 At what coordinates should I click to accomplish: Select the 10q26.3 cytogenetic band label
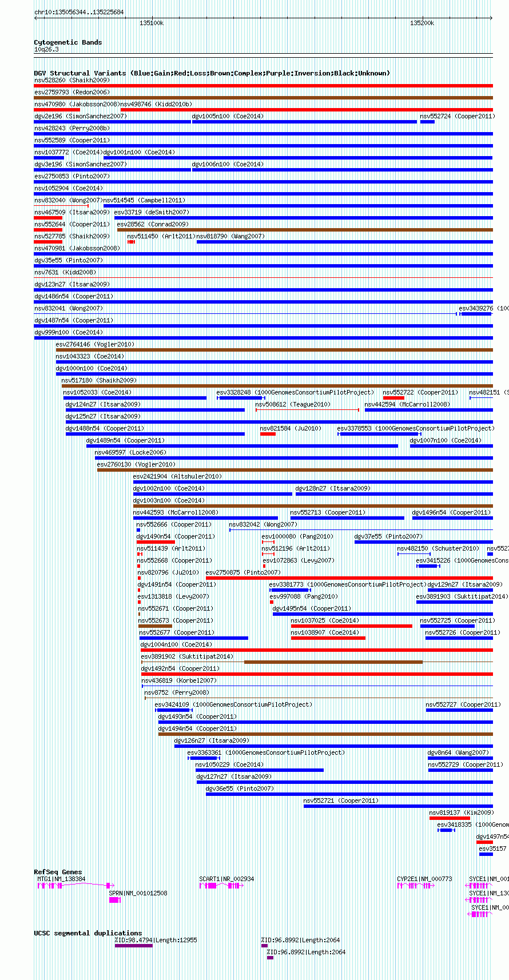[46, 49]
